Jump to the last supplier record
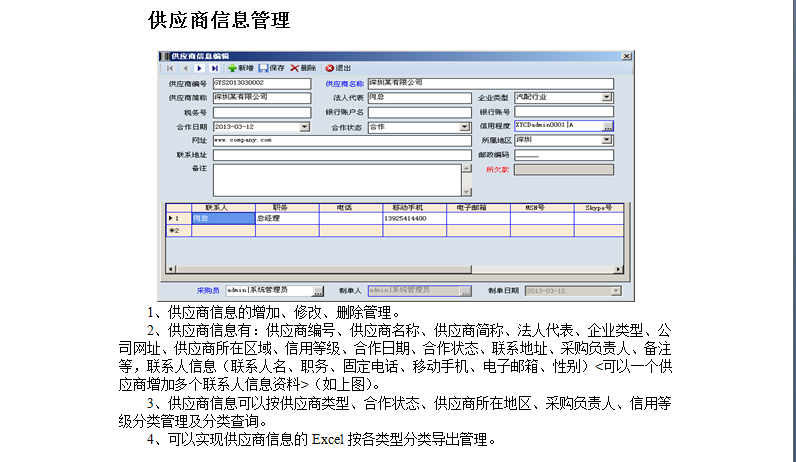 [x=215, y=68]
